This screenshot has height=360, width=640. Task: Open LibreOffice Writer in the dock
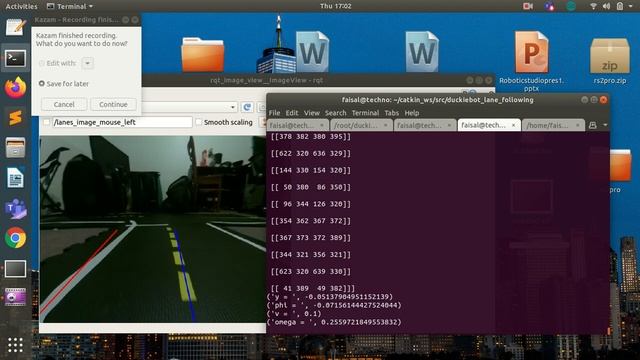click(15, 178)
